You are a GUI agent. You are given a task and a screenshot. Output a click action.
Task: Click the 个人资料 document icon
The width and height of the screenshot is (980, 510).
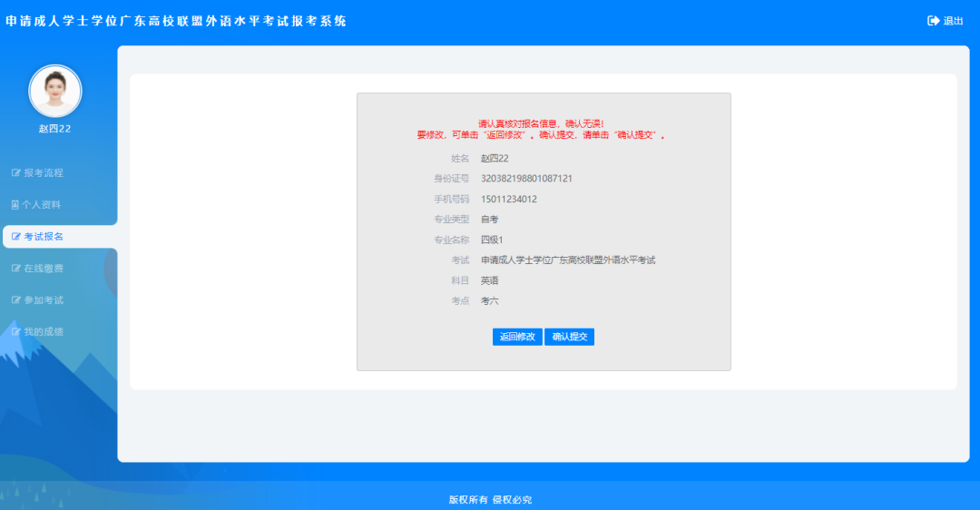[15, 205]
